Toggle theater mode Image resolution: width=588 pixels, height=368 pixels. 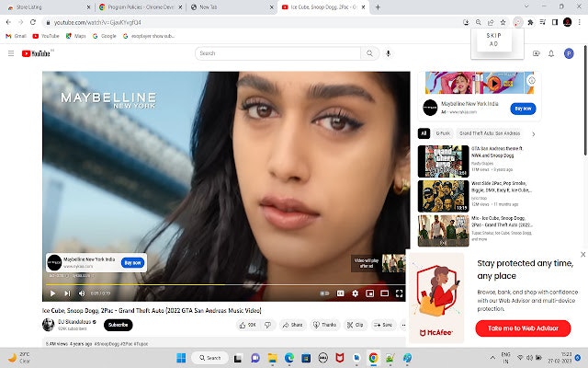[x=384, y=293]
